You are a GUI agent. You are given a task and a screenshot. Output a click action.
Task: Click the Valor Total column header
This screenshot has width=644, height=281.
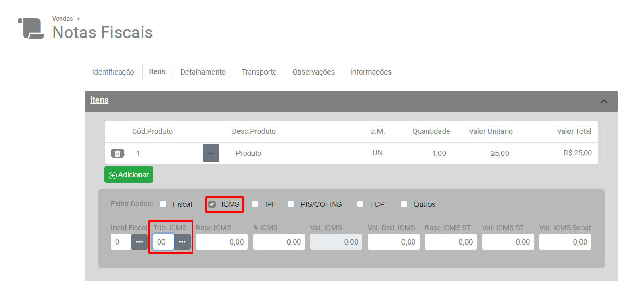pos(574,131)
